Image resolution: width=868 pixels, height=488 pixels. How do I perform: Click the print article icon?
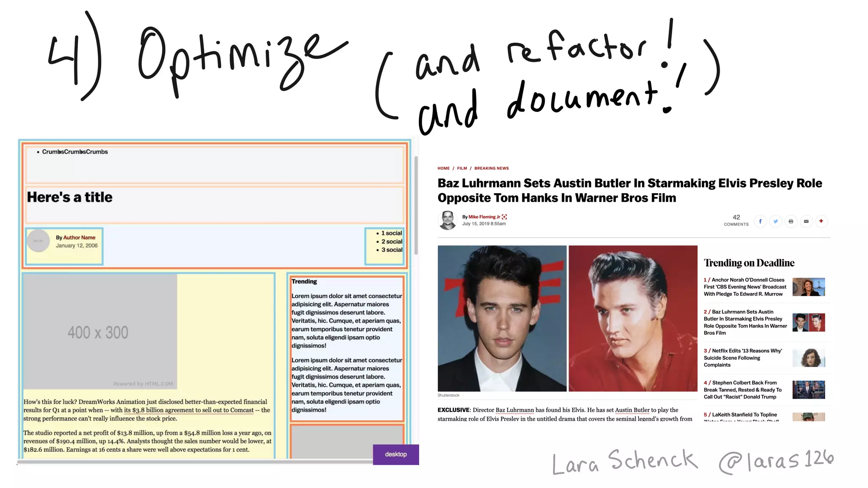[791, 221]
